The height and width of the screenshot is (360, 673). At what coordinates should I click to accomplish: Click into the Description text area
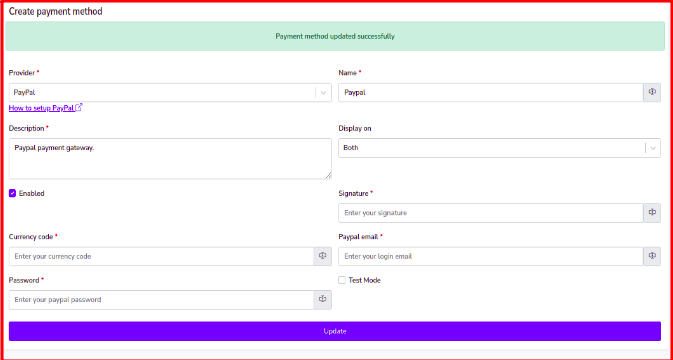[x=170, y=158]
